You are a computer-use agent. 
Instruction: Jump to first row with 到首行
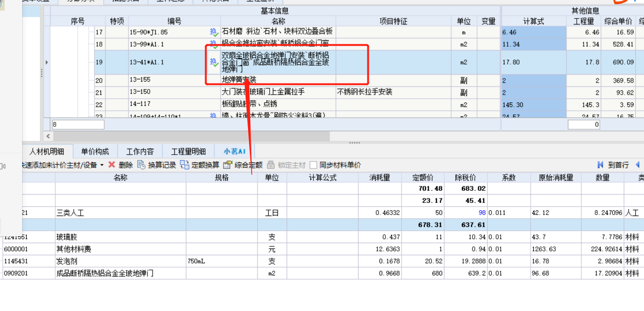613,165
